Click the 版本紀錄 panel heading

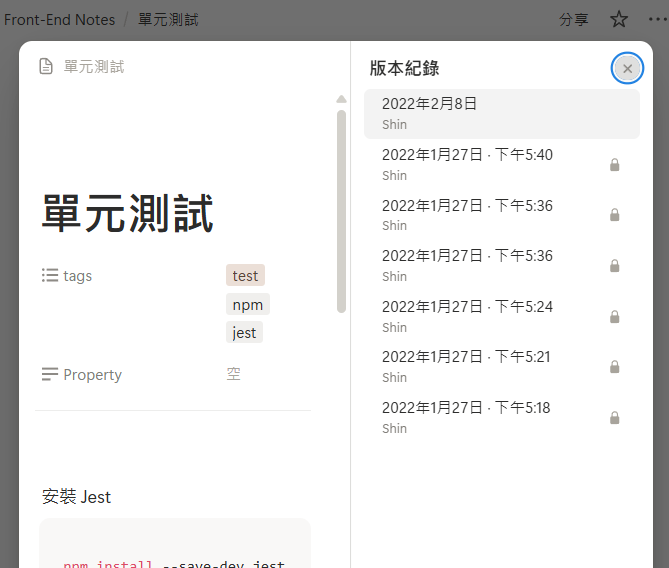pos(404,68)
